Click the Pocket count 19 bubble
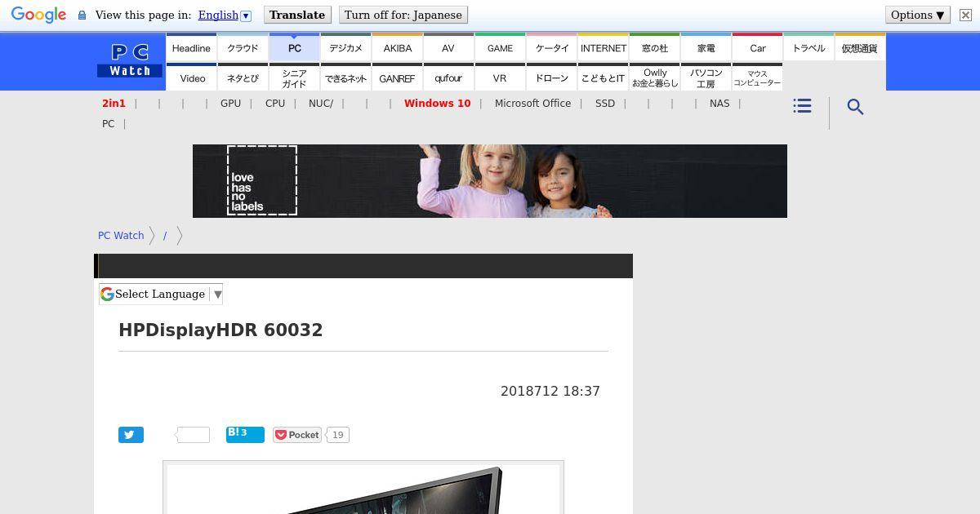 (337, 435)
